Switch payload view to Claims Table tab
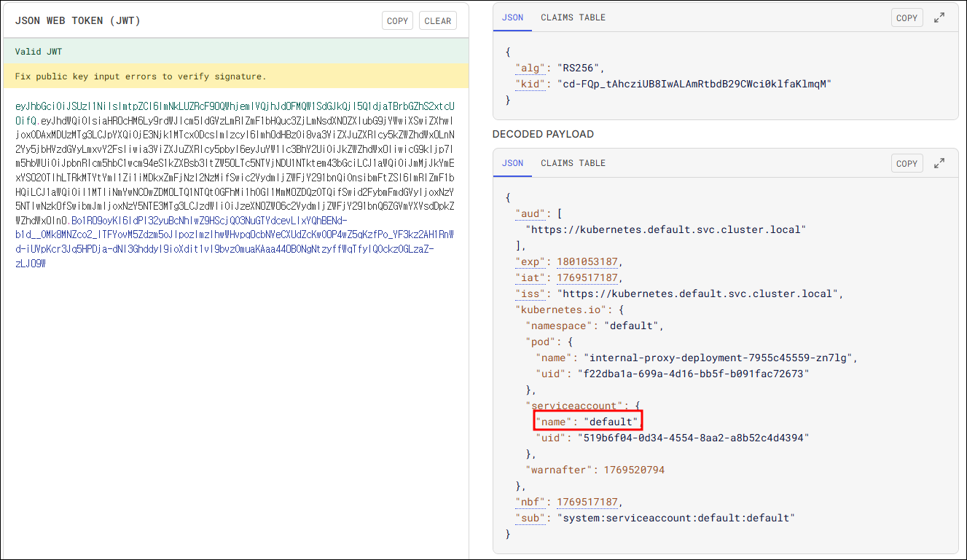 [573, 163]
